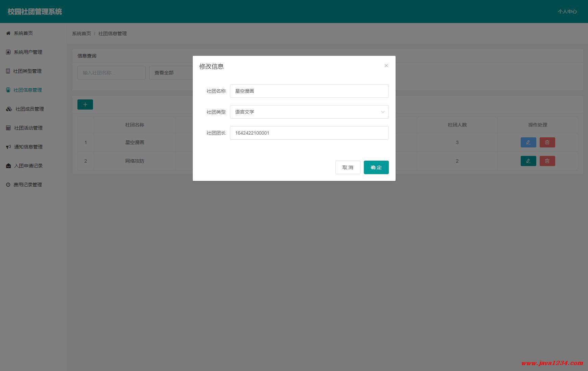The height and width of the screenshot is (371, 588).
Task: Open the 查看全部 filter dropdown
Action: [x=171, y=73]
